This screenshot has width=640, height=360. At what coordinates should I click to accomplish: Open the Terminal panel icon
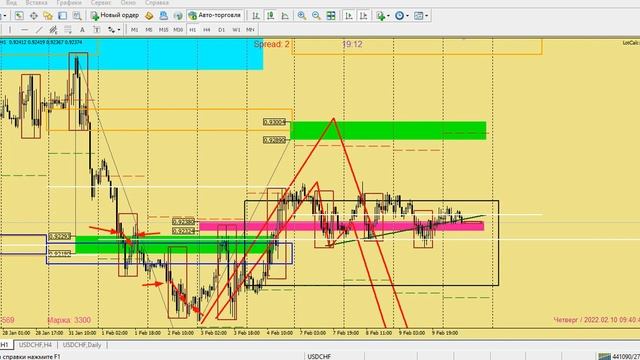(62, 16)
